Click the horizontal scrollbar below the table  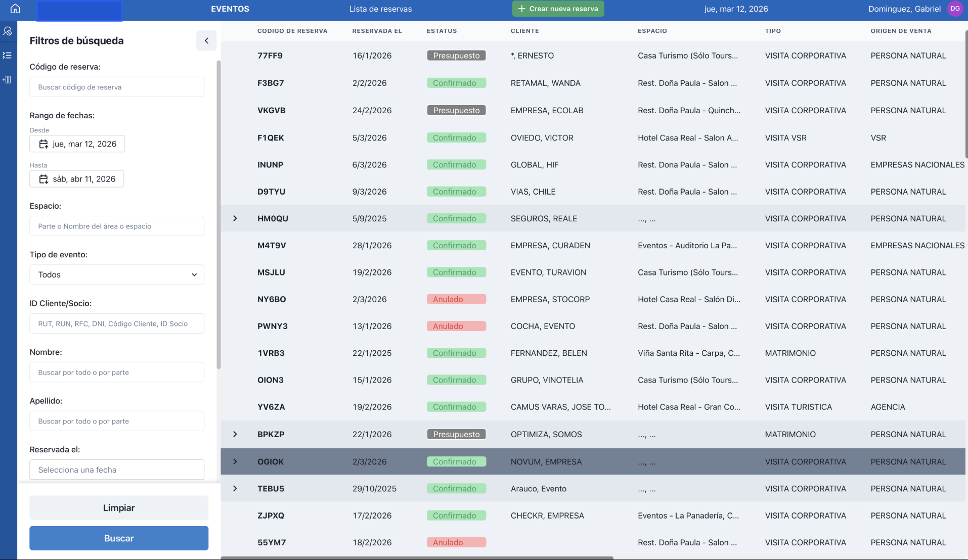417,558
